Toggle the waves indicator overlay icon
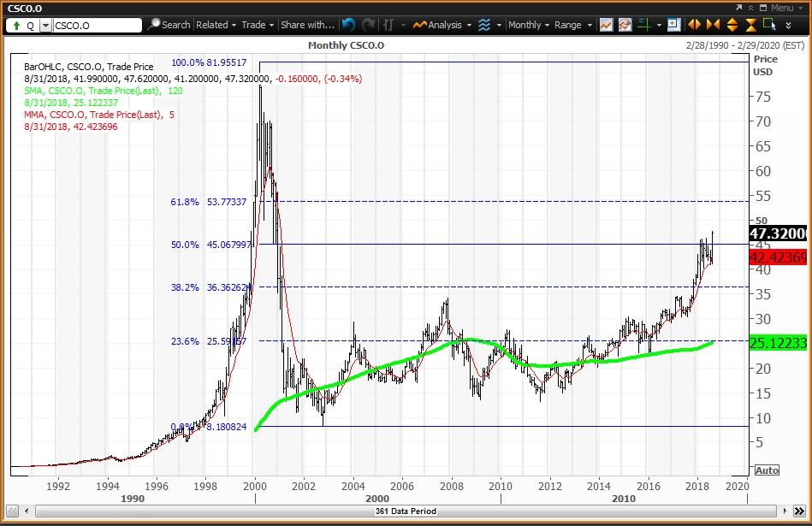Viewport: 812px width, 526px height. 486,25
